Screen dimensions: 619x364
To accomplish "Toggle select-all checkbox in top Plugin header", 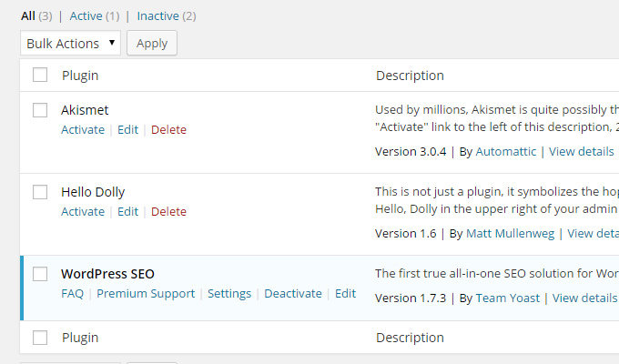I will (x=40, y=75).
